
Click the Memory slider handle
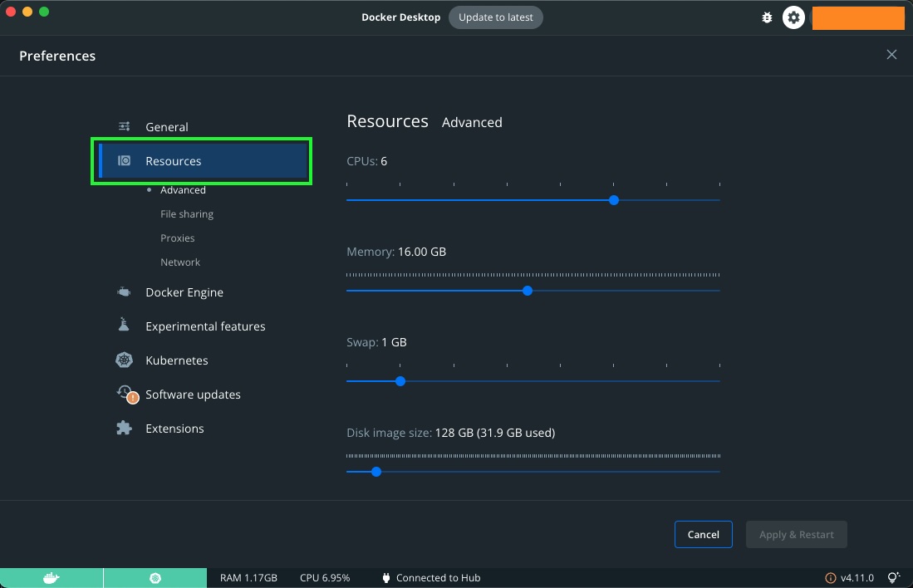point(528,291)
